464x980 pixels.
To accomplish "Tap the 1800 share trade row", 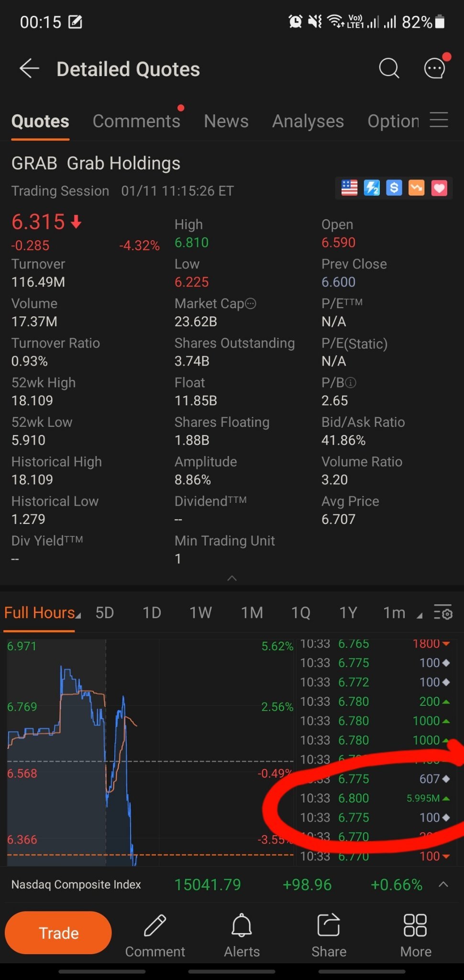I will coord(375,645).
